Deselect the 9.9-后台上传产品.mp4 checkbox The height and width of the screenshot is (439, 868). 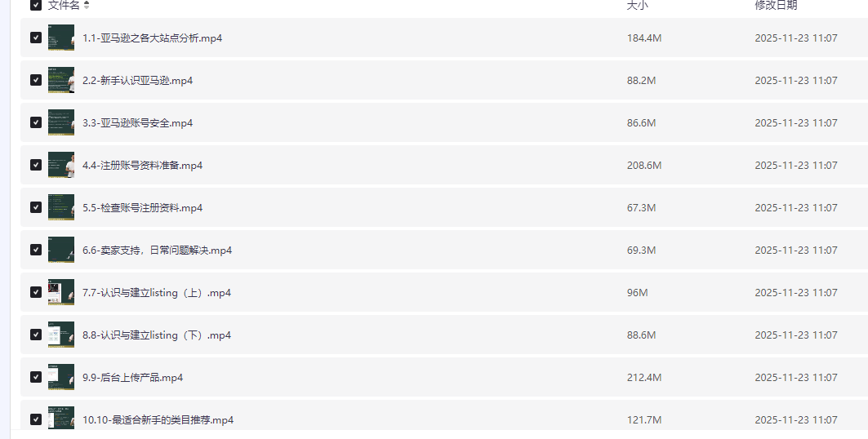tap(36, 377)
